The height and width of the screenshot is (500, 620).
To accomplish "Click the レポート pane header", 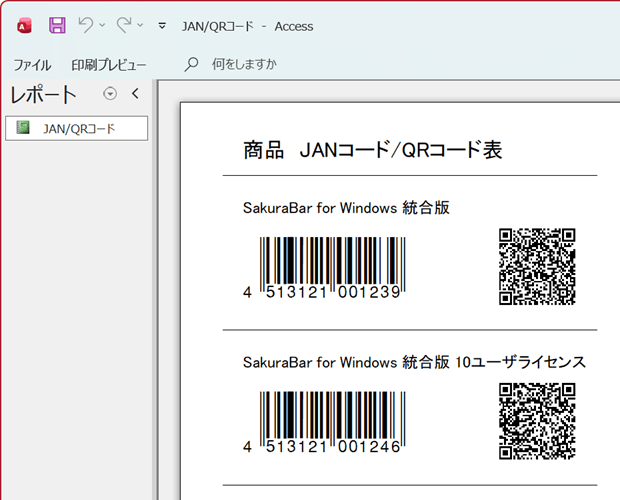I will click(43, 95).
